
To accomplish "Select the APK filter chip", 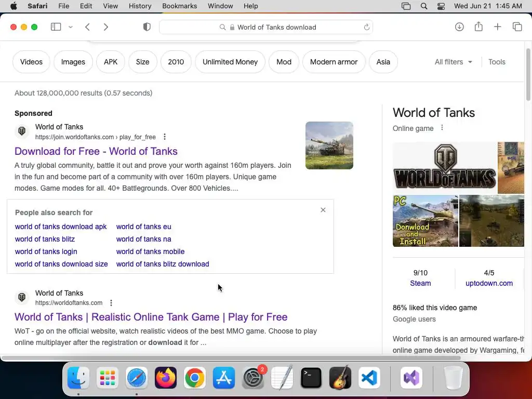I will (x=111, y=62).
